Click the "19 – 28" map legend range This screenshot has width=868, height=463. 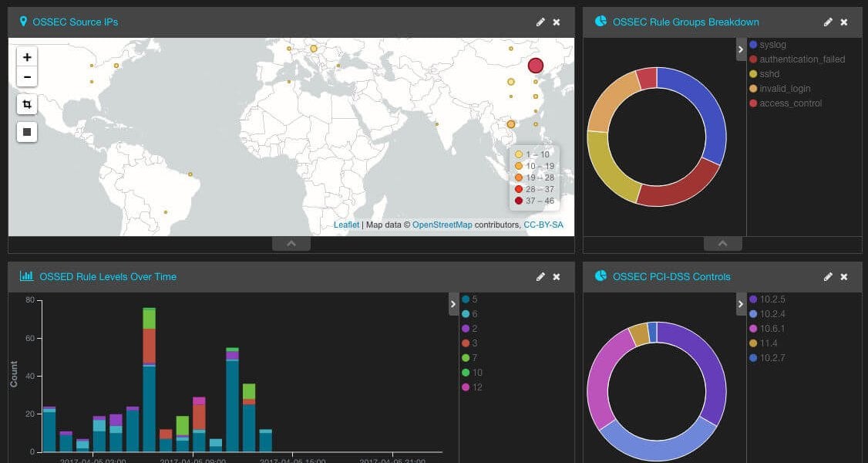coord(535,177)
